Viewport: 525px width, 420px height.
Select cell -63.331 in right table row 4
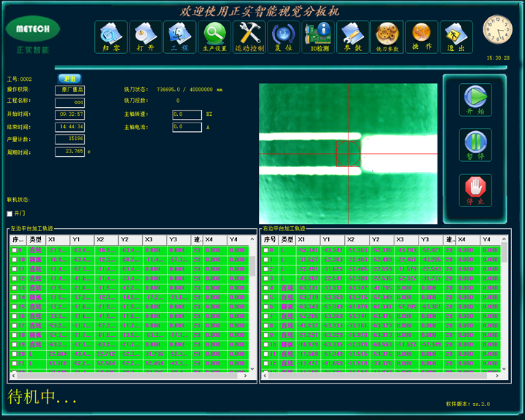pyautogui.click(x=308, y=288)
